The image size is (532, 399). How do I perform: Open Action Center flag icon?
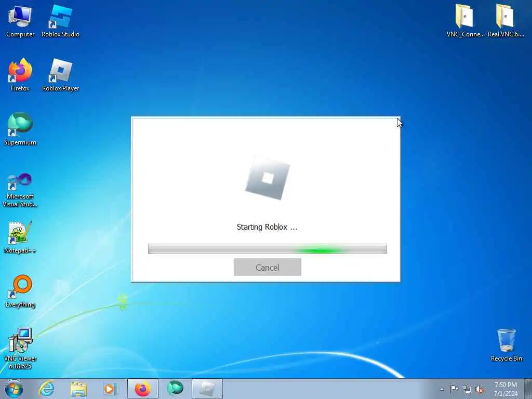pyautogui.click(x=454, y=389)
